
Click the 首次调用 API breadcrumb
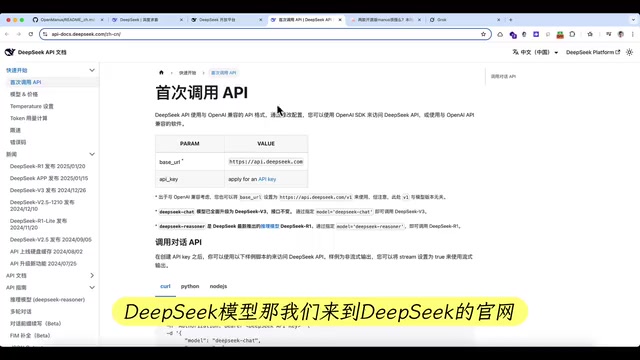224,73
